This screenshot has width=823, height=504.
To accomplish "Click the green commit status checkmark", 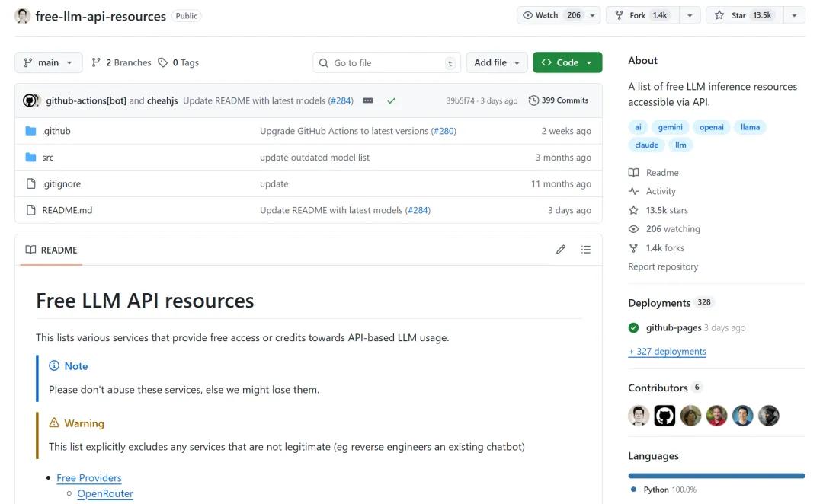I will coord(391,100).
